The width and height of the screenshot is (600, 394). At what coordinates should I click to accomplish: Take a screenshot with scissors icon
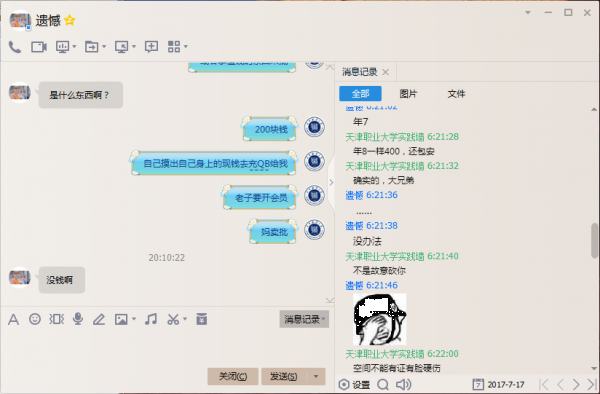tap(173, 319)
